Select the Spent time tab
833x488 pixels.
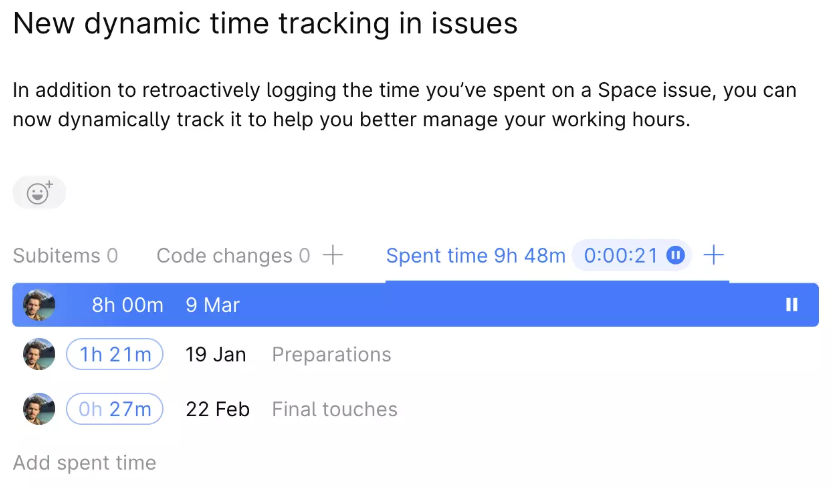475,256
